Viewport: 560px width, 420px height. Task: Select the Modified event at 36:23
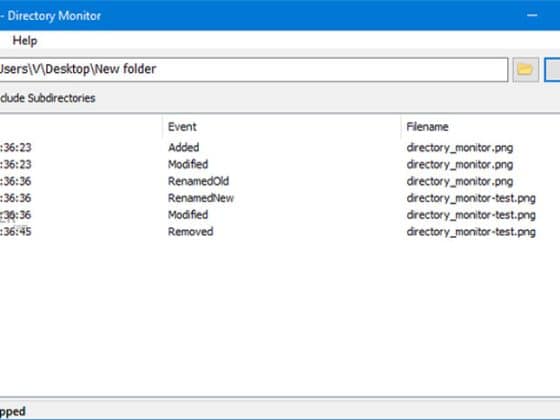[280, 164]
